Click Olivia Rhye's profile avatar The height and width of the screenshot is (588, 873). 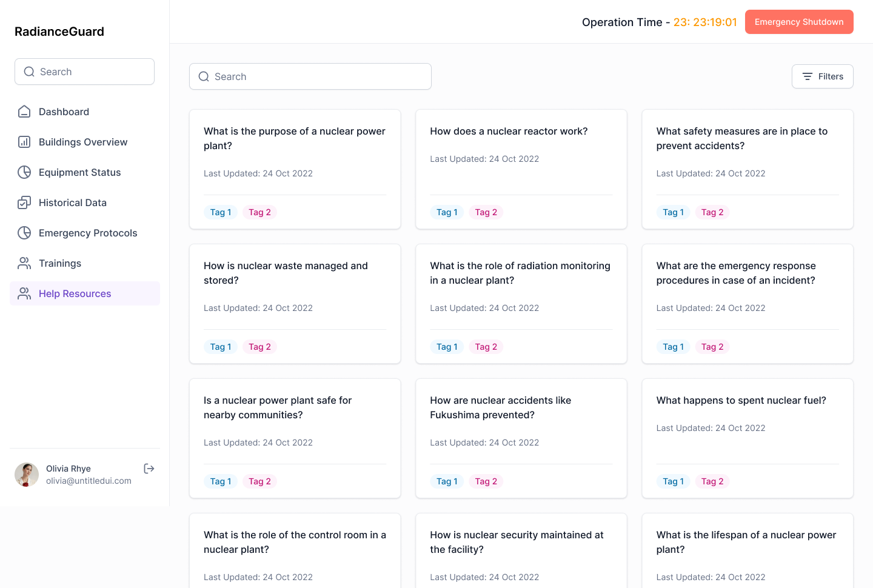point(27,475)
